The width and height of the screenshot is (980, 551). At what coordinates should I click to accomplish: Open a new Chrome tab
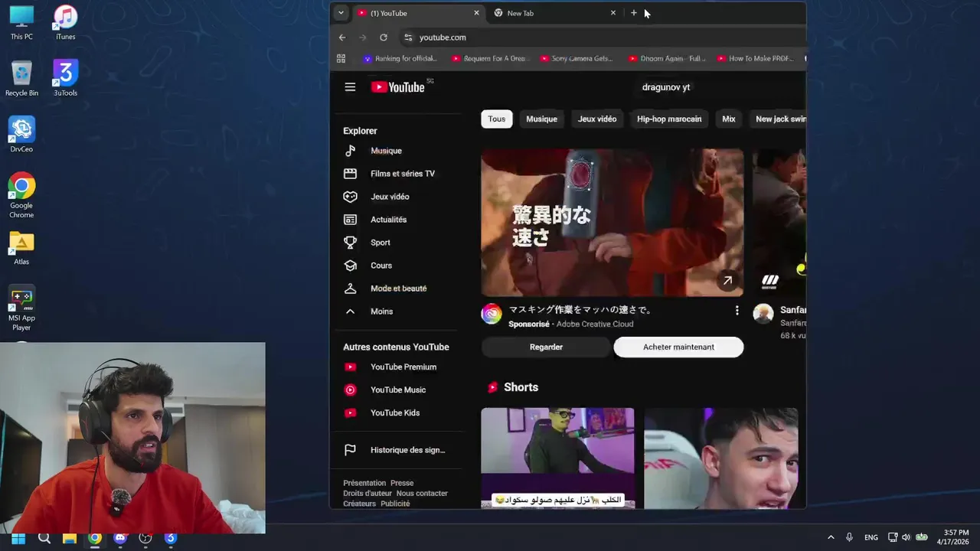coord(634,13)
